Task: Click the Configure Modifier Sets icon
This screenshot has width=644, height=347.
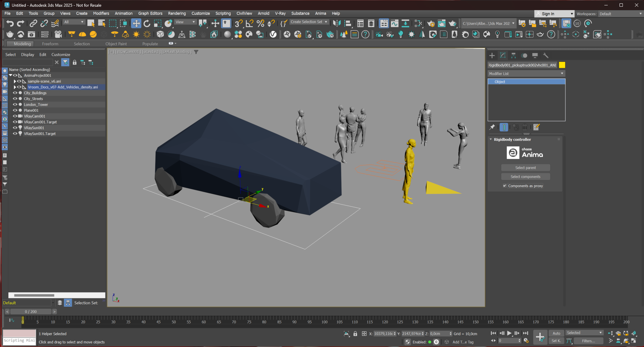Action: pyautogui.click(x=536, y=127)
